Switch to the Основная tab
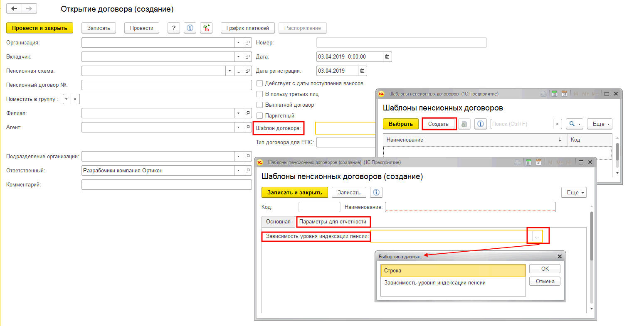This screenshot has width=644, height=326. click(x=278, y=222)
